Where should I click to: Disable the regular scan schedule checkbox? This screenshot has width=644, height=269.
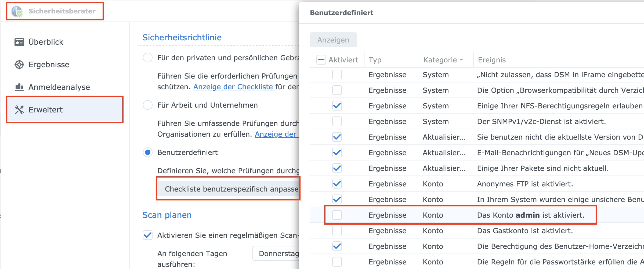pyautogui.click(x=148, y=235)
